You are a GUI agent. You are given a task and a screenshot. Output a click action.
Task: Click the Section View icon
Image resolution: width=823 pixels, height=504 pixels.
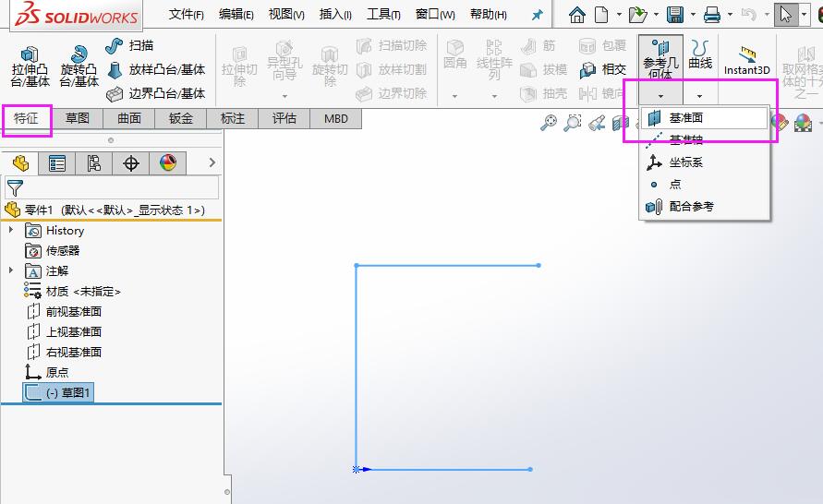pos(620,124)
